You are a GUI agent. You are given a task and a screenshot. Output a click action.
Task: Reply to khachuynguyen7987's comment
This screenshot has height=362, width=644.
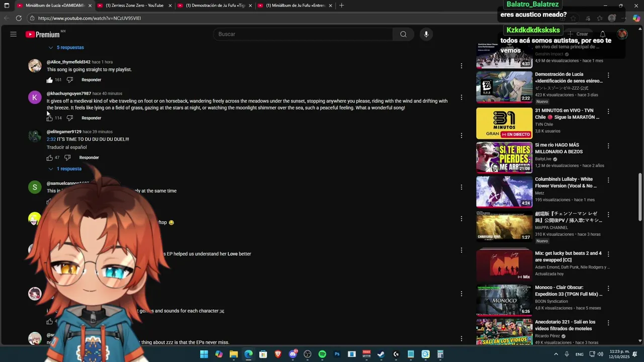point(92,118)
